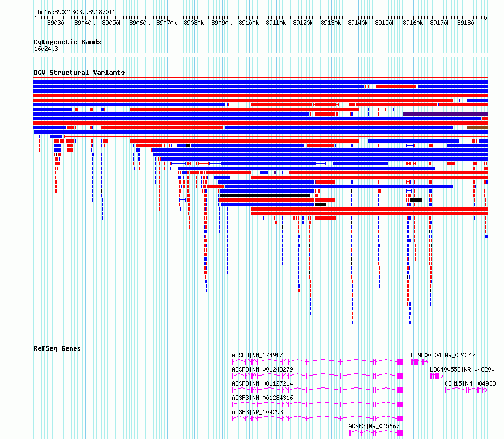Click the LINC00304 gene model glyph
This screenshot has width=504, height=439.
click(x=419, y=362)
